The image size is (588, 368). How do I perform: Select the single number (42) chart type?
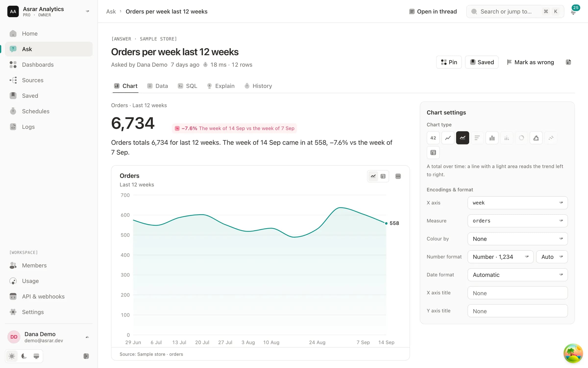(433, 138)
